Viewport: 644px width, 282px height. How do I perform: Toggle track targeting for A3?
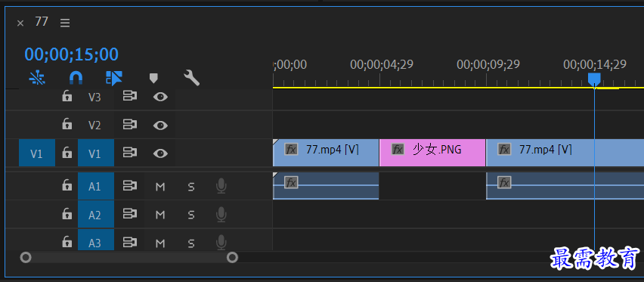coord(96,242)
